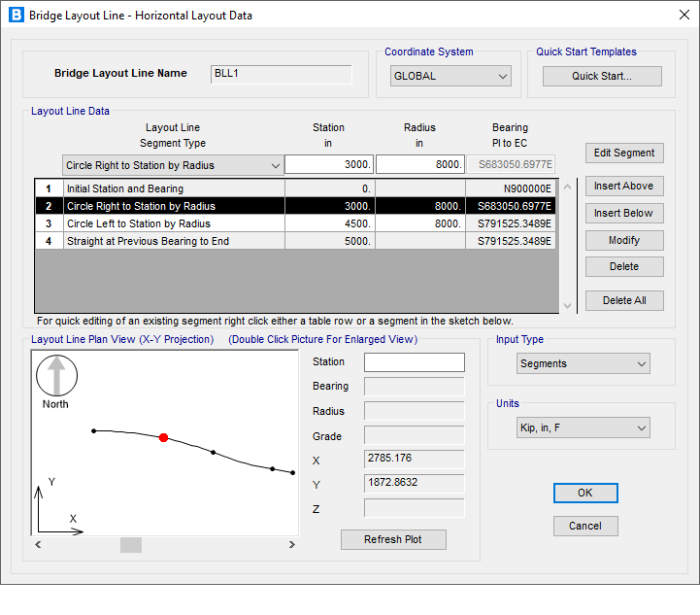Viewport: 700px width, 615px height.
Task: Click the Delete All button
Action: pyautogui.click(x=624, y=300)
